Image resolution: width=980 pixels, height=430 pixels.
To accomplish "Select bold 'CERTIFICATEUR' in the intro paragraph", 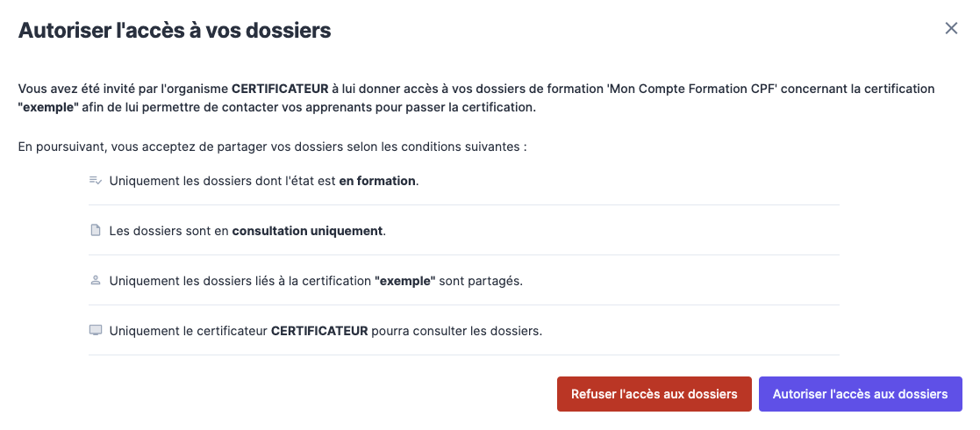I will [x=280, y=90].
